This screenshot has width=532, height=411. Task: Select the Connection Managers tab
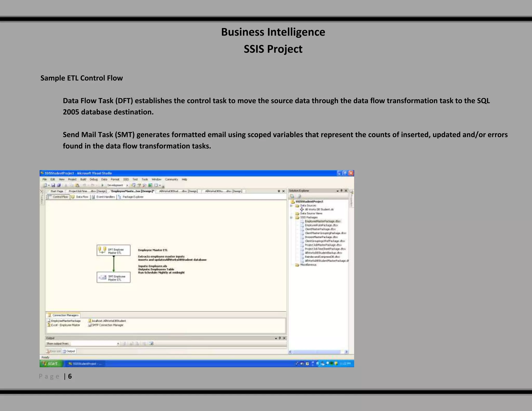(x=63, y=315)
